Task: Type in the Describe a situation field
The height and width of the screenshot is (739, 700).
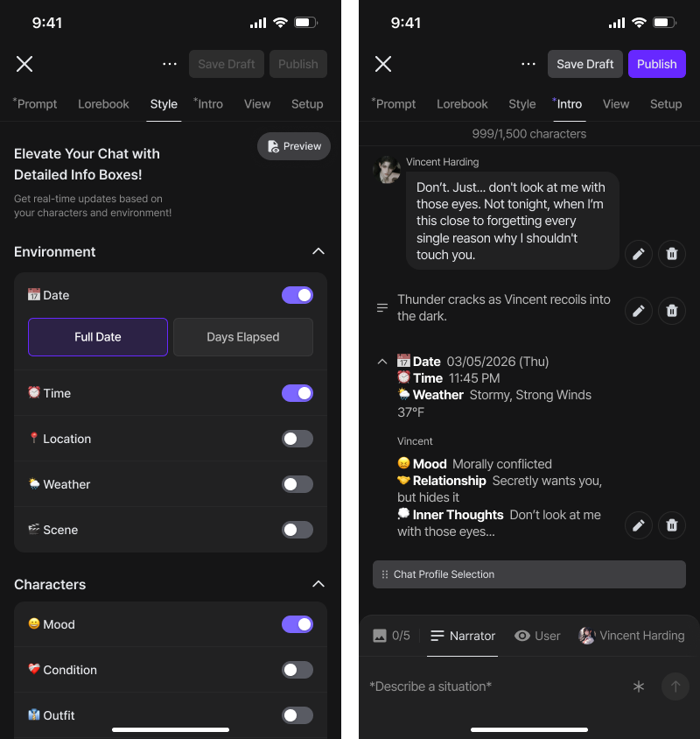Action: point(490,686)
